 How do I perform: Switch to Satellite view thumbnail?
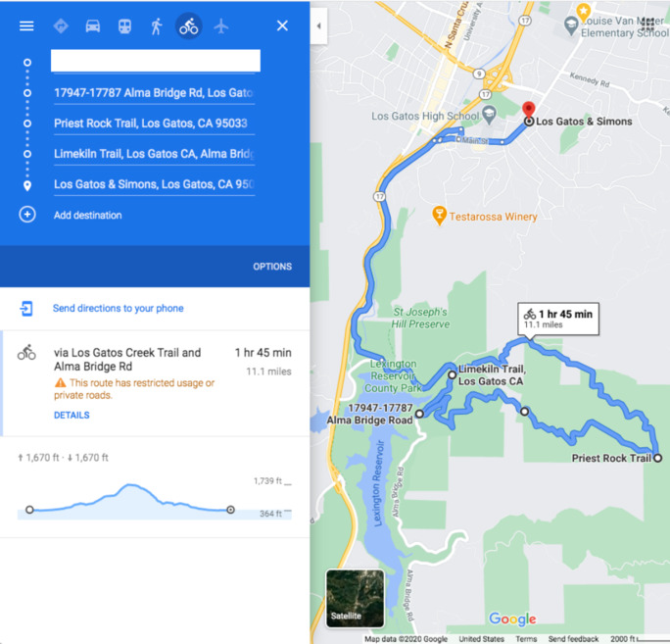click(x=356, y=598)
